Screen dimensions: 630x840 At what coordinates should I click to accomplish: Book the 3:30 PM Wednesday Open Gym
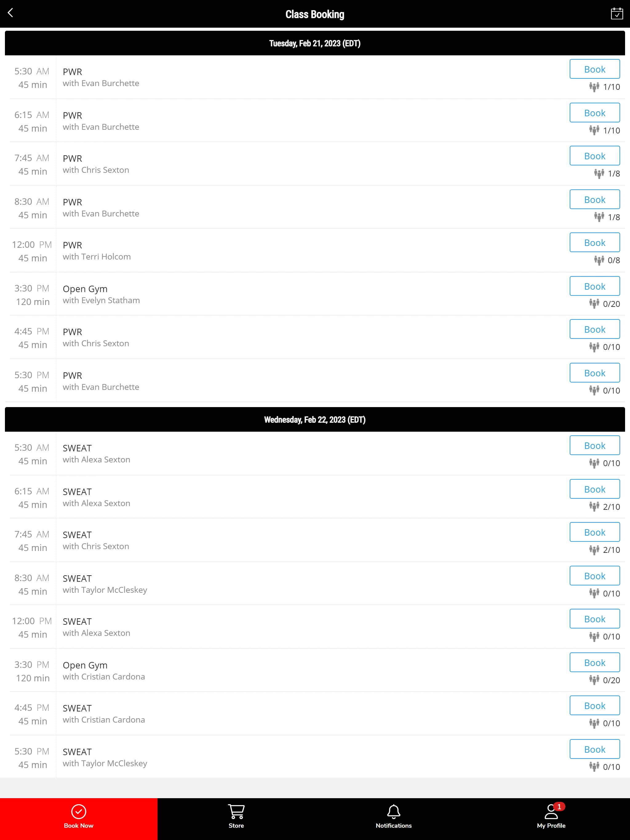coord(594,662)
